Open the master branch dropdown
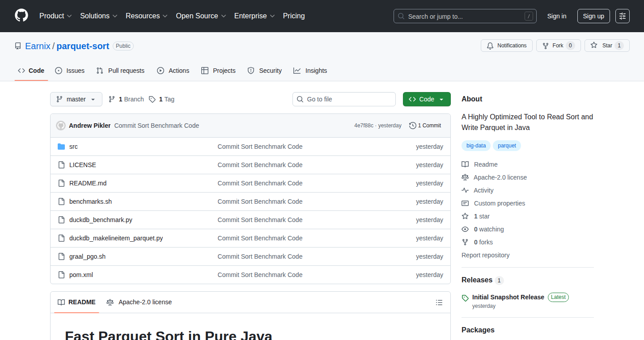644x340 pixels. 76,99
